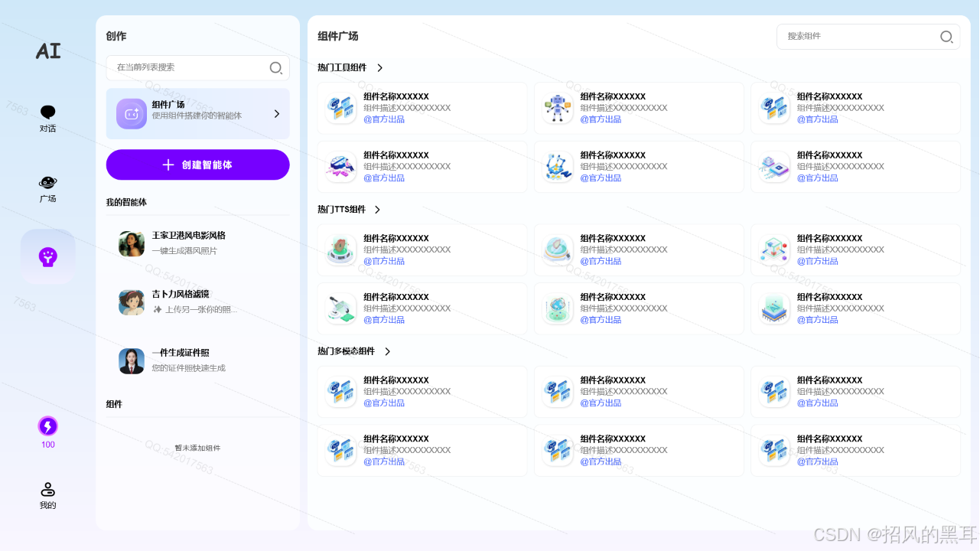Click @官方出品 on the microscope icon card

click(x=384, y=320)
